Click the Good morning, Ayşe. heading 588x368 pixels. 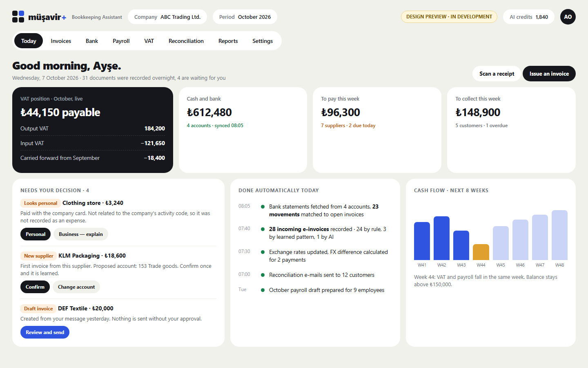coord(67,66)
